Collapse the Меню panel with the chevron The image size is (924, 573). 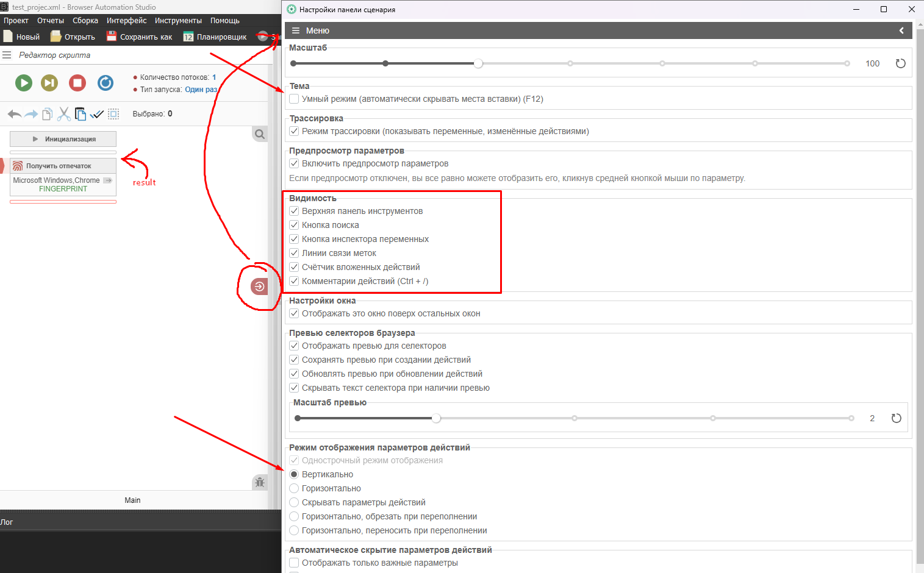click(x=901, y=30)
